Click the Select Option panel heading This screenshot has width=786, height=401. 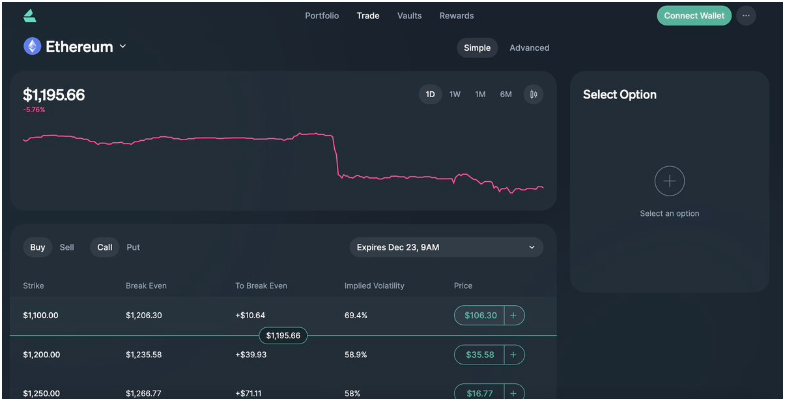(x=620, y=95)
